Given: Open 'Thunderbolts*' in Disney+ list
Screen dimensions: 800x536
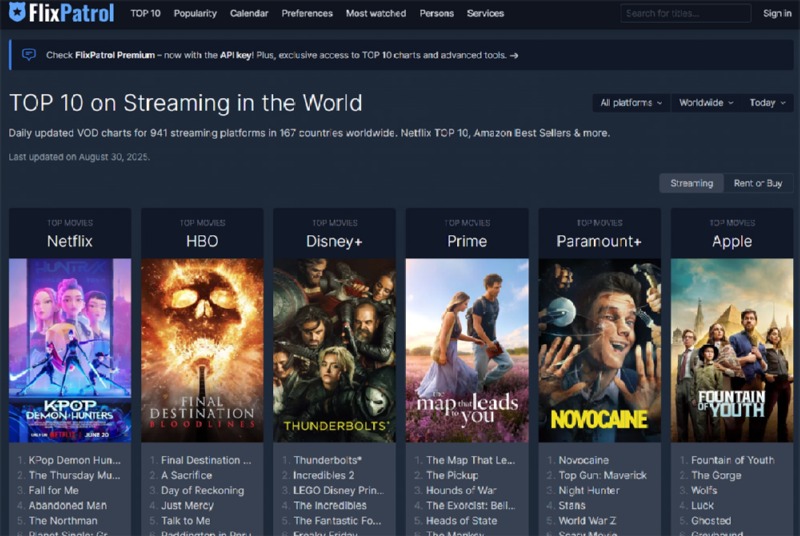Looking at the screenshot, I should pos(328,460).
